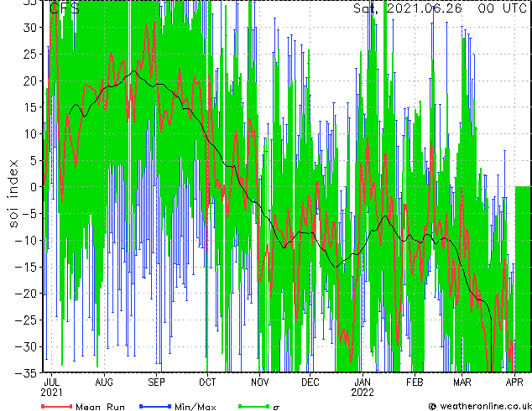Select y-axis value -15
The width and height of the screenshot is (532, 411).
click(x=25, y=267)
